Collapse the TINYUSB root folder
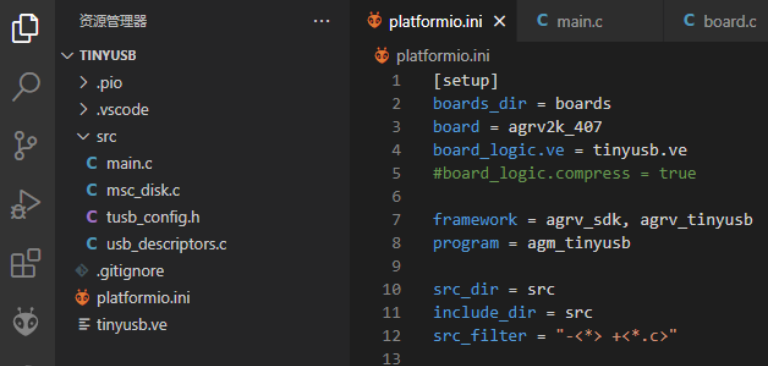769x366 pixels. click(67, 56)
